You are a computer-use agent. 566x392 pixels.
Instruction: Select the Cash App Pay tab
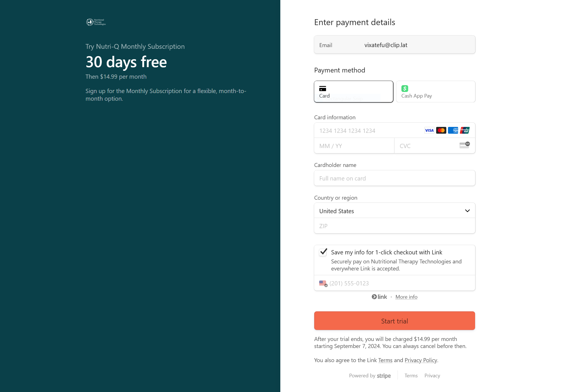click(435, 92)
